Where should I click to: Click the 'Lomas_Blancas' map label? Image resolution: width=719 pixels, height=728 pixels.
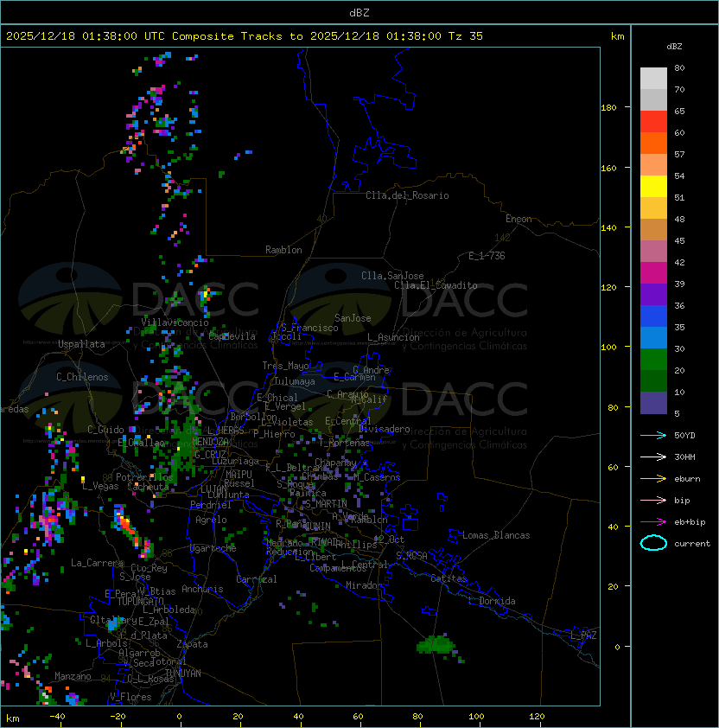(496, 535)
